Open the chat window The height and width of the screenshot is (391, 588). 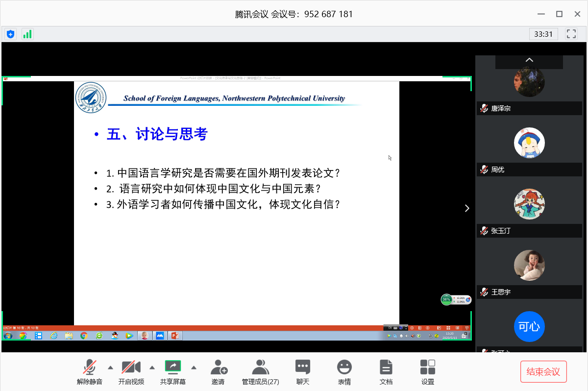302,372
